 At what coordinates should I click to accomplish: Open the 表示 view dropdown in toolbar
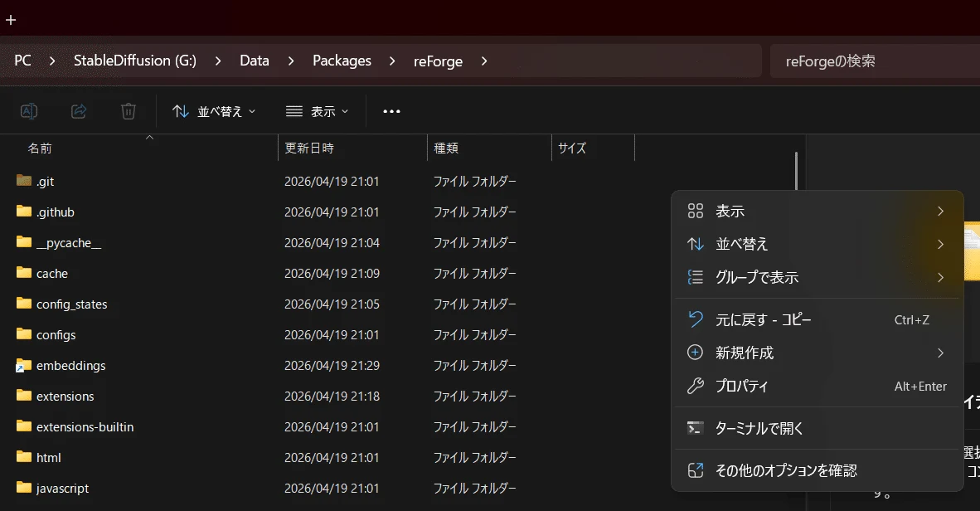tap(317, 111)
